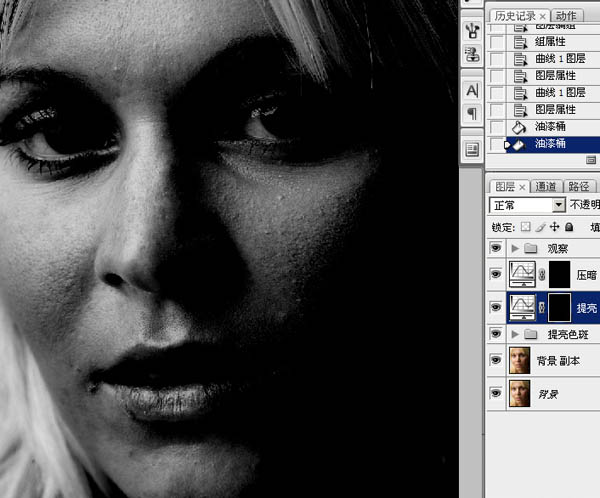The height and width of the screenshot is (498, 600).
Task: Set history brush source at unselected 油漆桶 state
Action: click(x=497, y=126)
